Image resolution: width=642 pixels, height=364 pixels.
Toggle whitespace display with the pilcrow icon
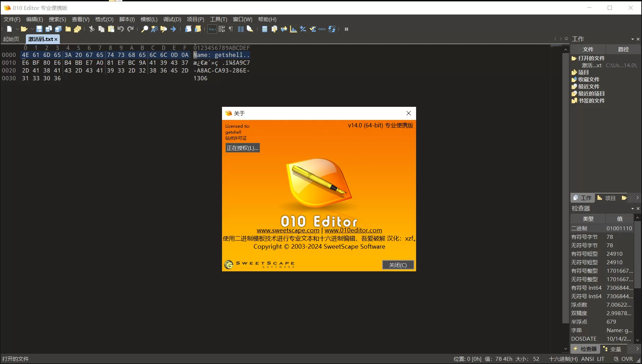pyautogui.click(x=231, y=29)
